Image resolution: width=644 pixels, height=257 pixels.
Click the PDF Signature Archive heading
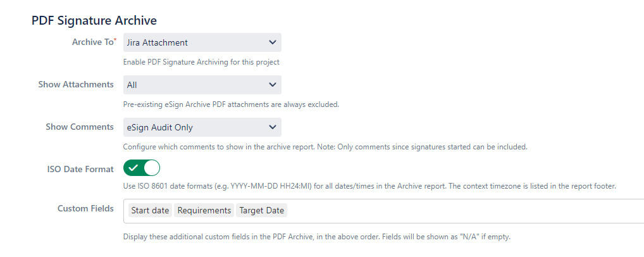(94, 20)
